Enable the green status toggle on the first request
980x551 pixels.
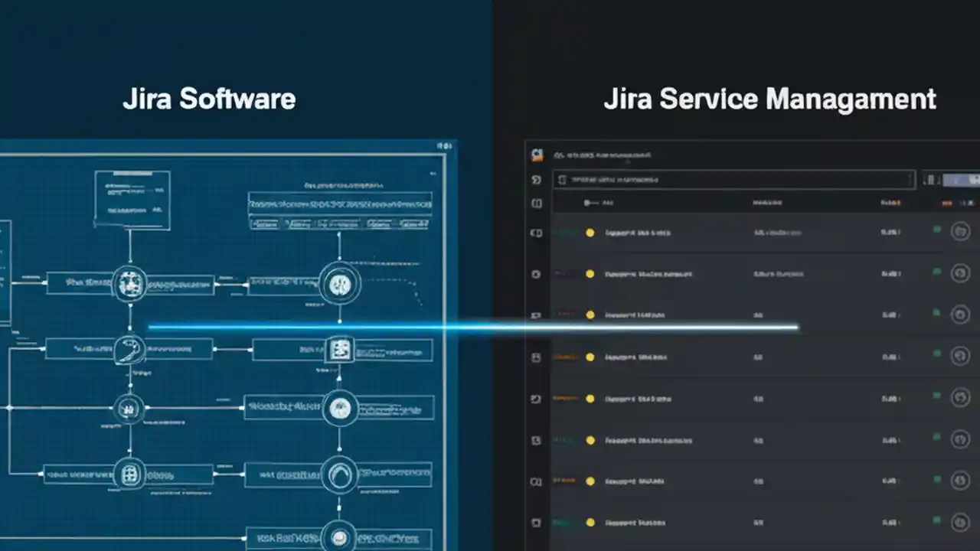pos(937,231)
